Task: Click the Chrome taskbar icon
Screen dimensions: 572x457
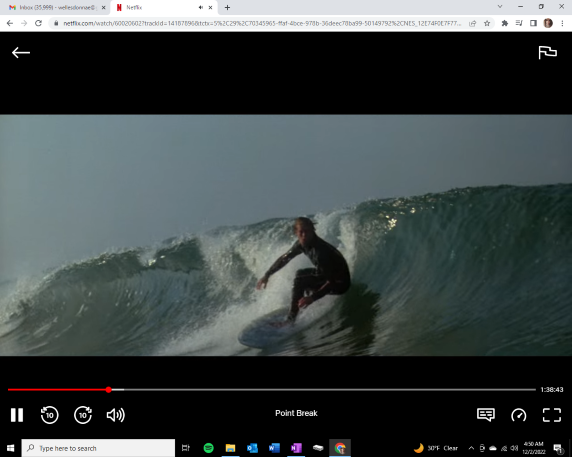Action: click(x=340, y=448)
